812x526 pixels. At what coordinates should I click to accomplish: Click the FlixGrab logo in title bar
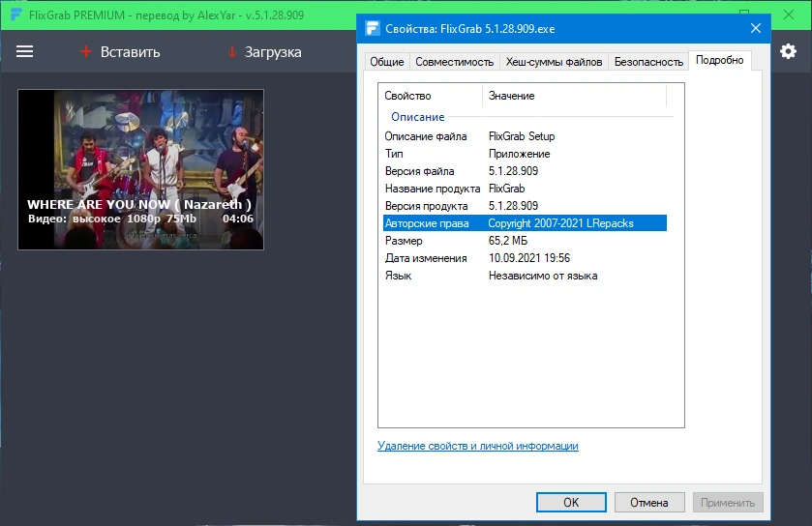click(x=16, y=15)
